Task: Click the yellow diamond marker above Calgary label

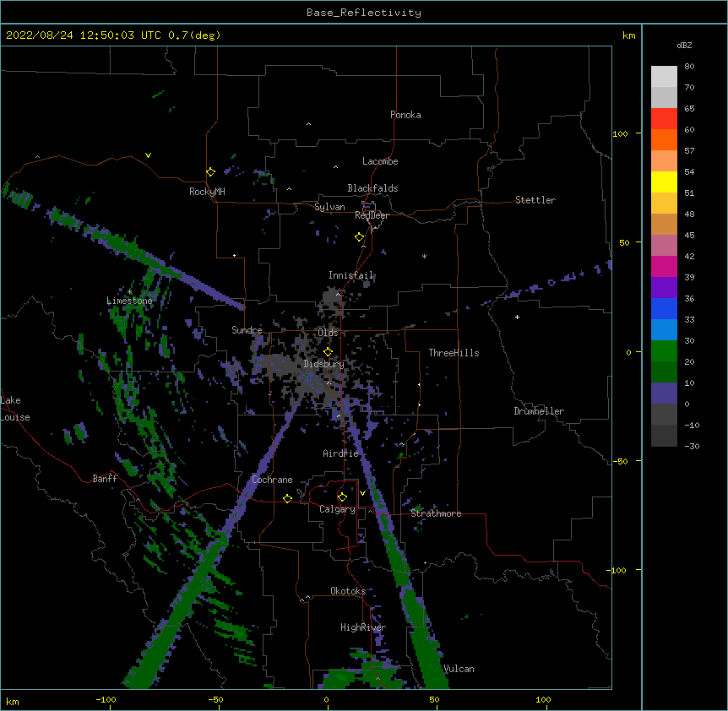Action: click(x=342, y=497)
